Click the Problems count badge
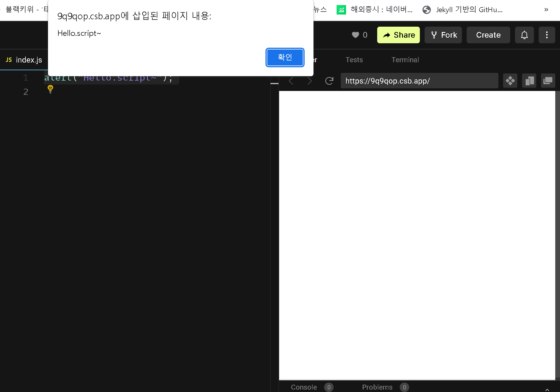 click(404, 387)
